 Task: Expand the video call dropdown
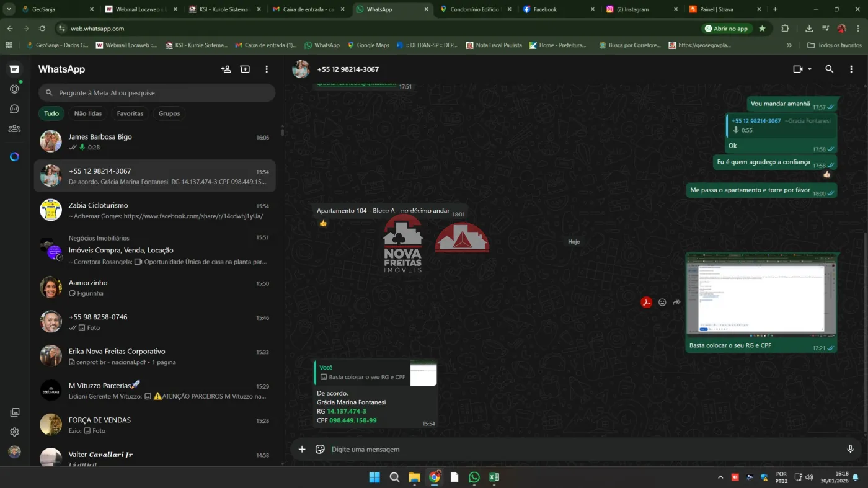pyautogui.click(x=810, y=69)
